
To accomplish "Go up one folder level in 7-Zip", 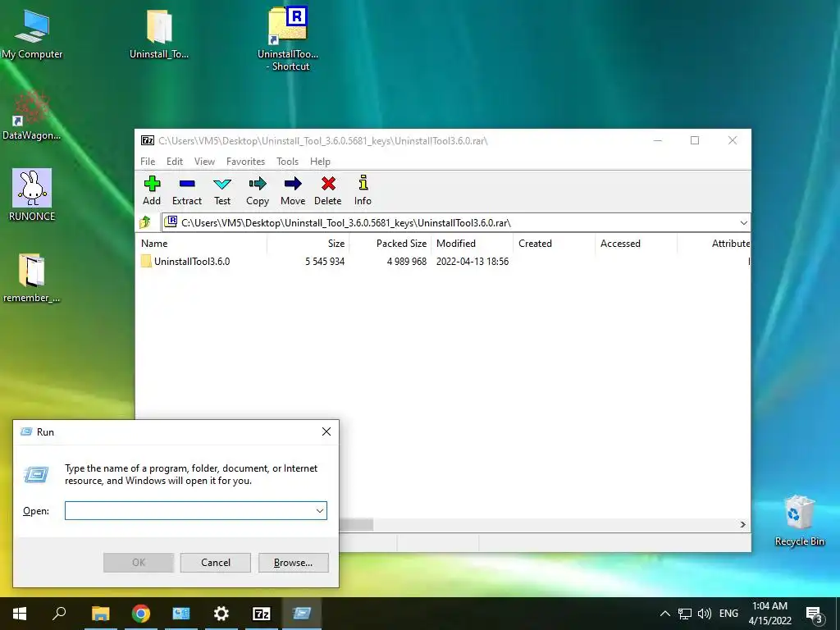I will pyautogui.click(x=145, y=222).
